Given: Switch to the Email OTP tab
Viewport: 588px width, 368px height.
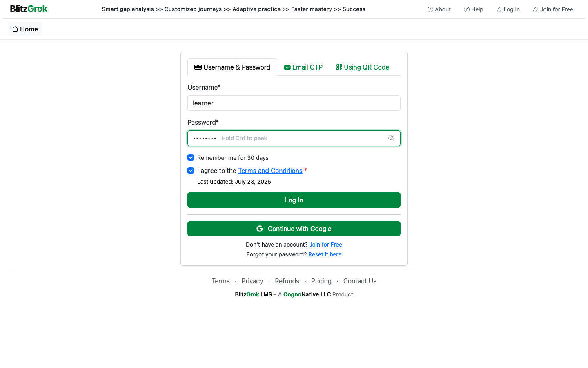Looking at the screenshot, I should click(303, 67).
